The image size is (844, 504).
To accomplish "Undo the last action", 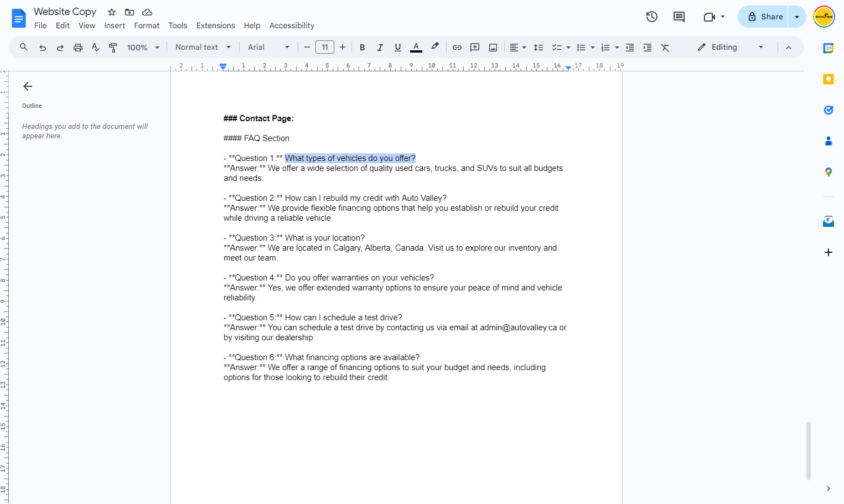I will click(x=43, y=48).
